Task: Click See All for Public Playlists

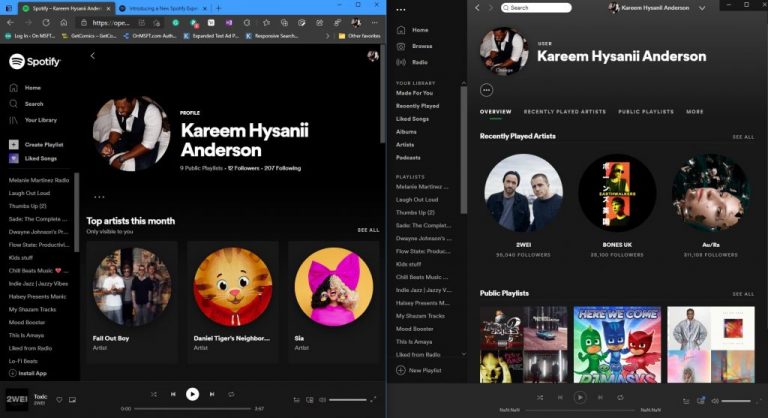Action: pos(743,294)
